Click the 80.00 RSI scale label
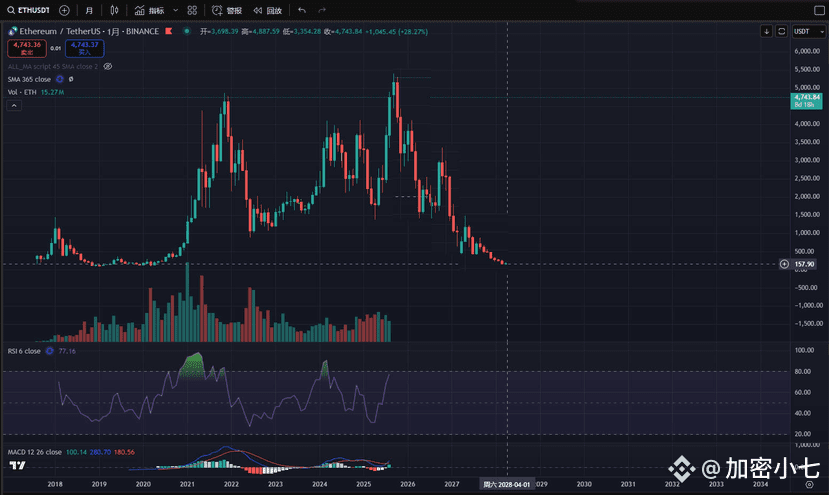 (x=803, y=372)
